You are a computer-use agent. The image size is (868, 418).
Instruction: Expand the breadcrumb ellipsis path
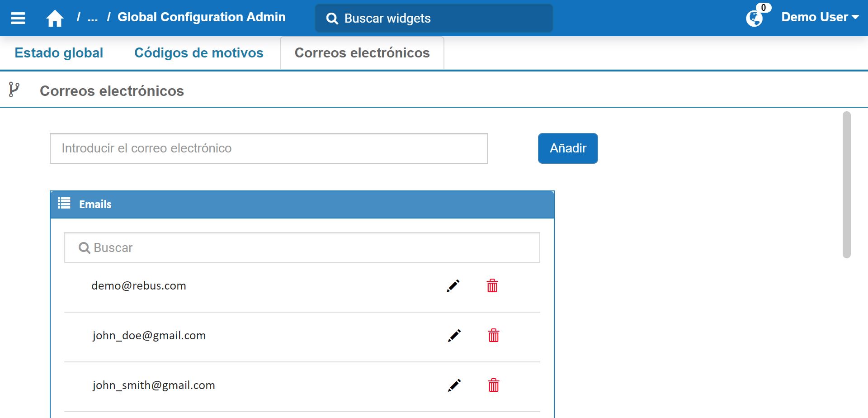(93, 18)
